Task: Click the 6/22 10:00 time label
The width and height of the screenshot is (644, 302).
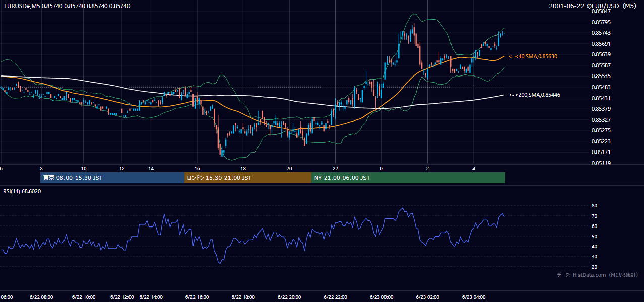Action: pyautogui.click(x=83, y=297)
